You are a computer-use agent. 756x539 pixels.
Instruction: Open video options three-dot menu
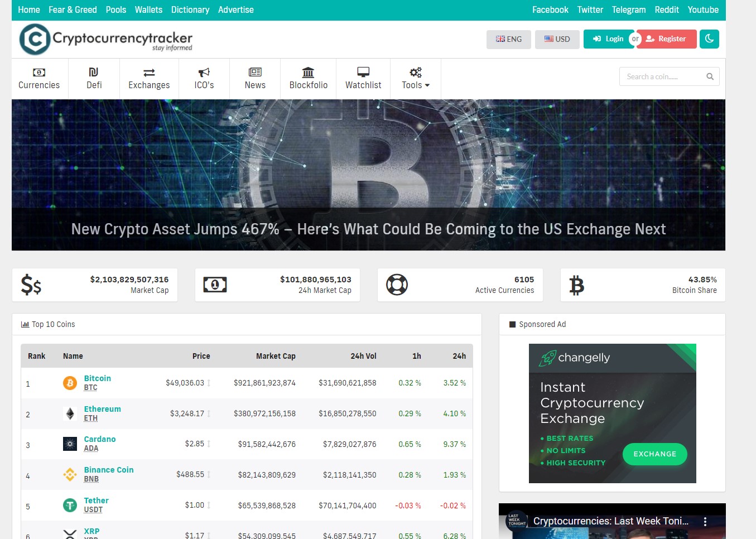pyautogui.click(x=705, y=522)
